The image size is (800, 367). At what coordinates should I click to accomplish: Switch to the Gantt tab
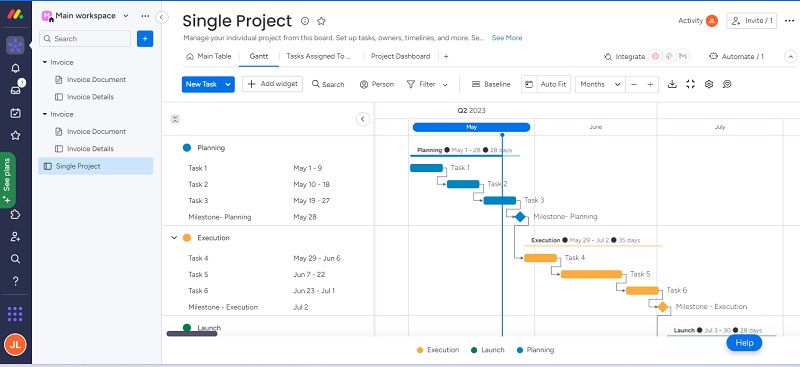coord(259,56)
